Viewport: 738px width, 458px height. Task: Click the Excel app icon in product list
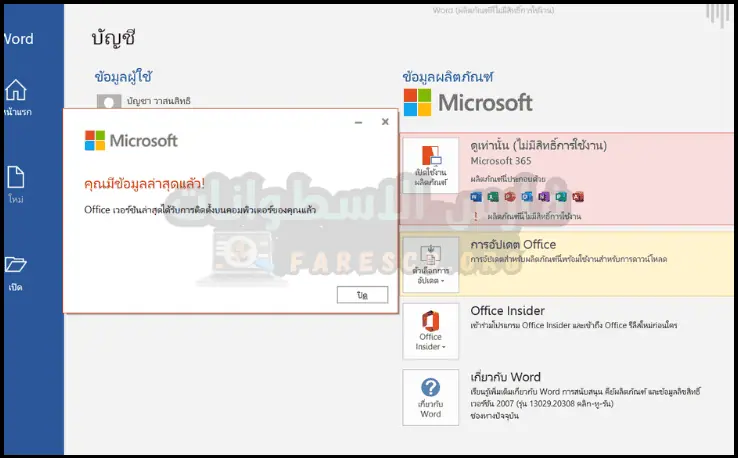click(x=493, y=196)
